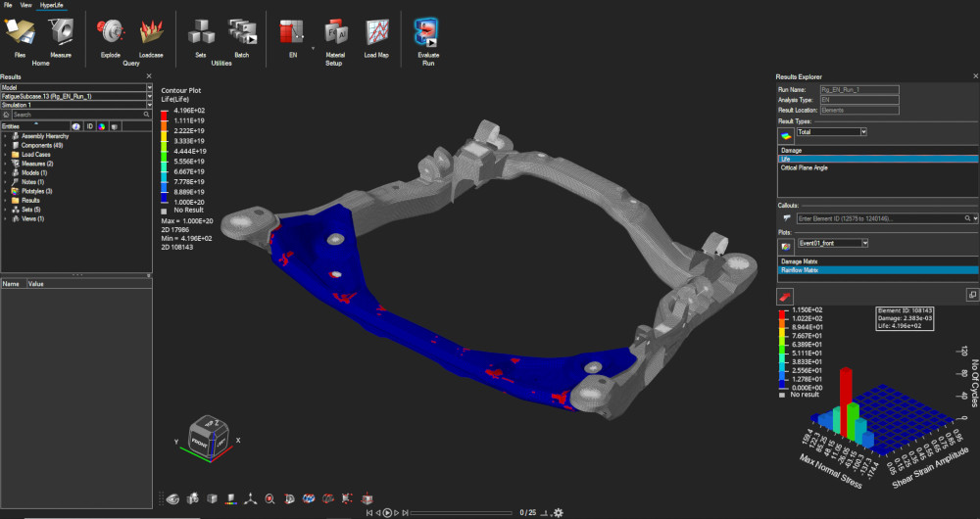Image resolution: width=980 pixels, height=519 pixels.
Task: Click the Evaluate Run icon
Action: pyautogui.click(x=427, y=34)
